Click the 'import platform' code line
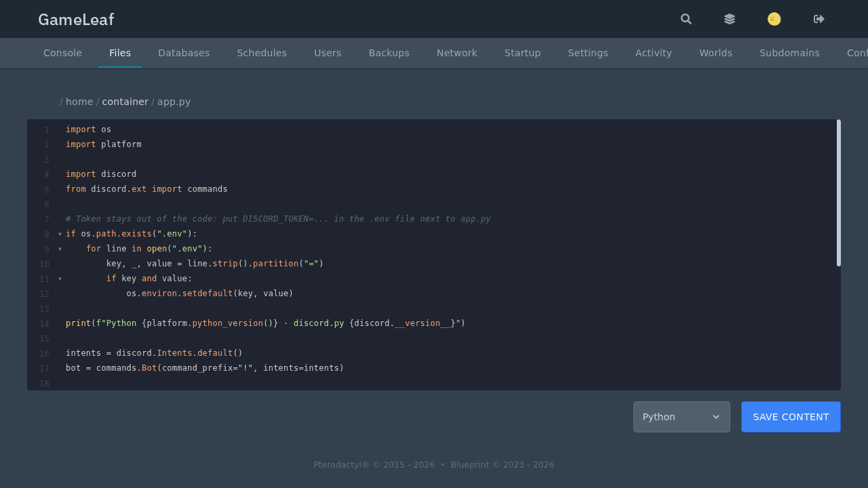The height and width of the screenshot is (488, 868). (104, 144)
